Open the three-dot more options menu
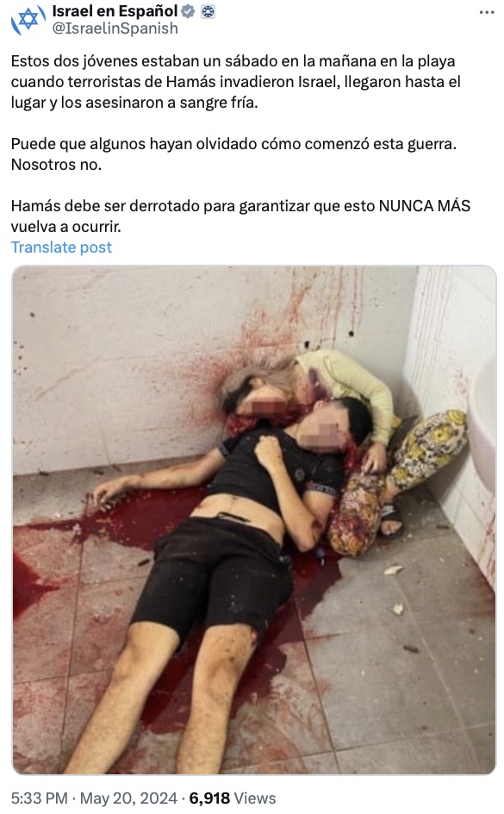504x814 pixels. [487, 12]
